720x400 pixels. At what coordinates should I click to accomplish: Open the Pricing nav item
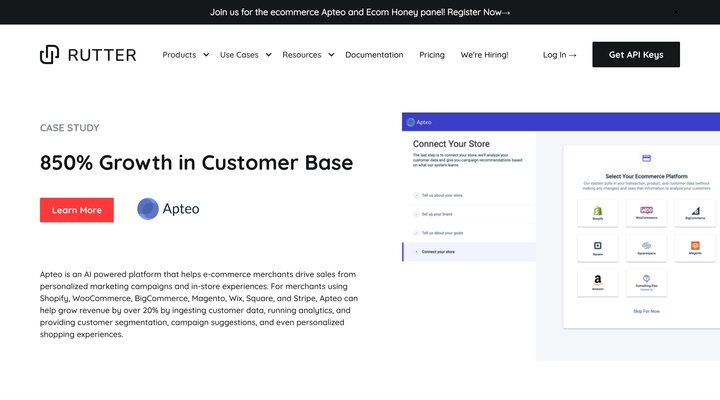pos(432,55)
